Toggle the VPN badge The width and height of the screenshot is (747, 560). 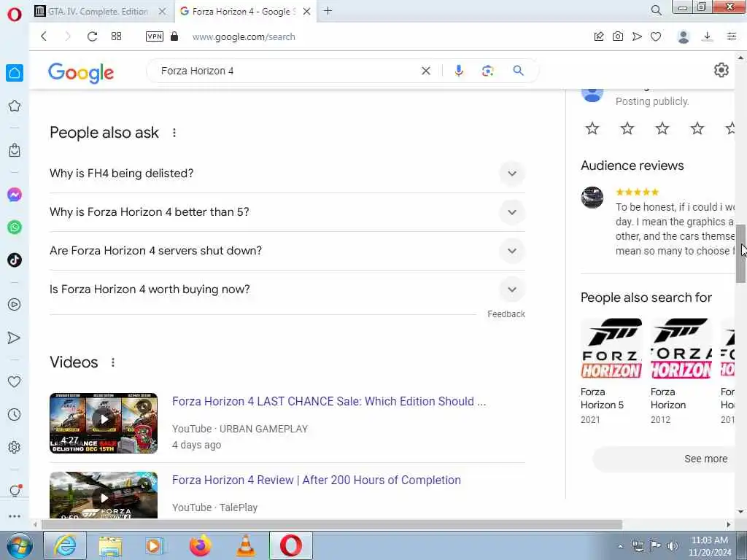(155, 36)
